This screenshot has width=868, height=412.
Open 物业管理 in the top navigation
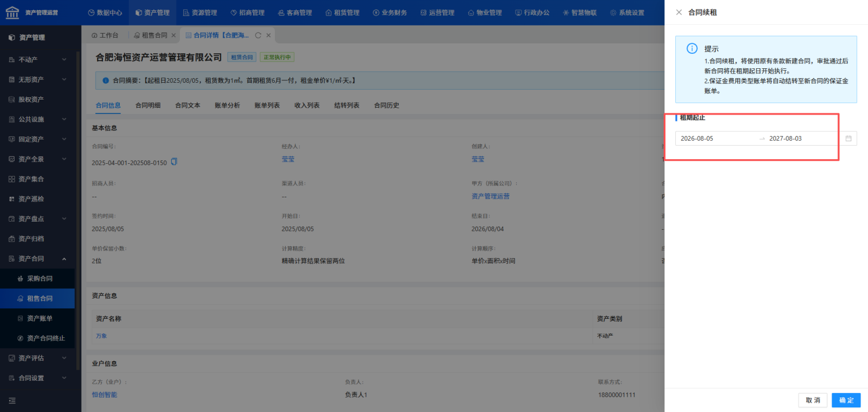point(485,13)
